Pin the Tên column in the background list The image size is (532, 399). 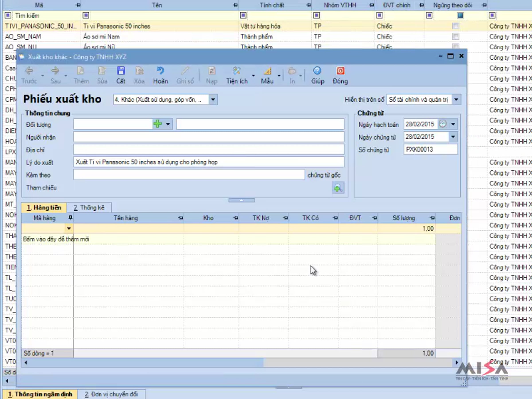(x=235, y=5)
